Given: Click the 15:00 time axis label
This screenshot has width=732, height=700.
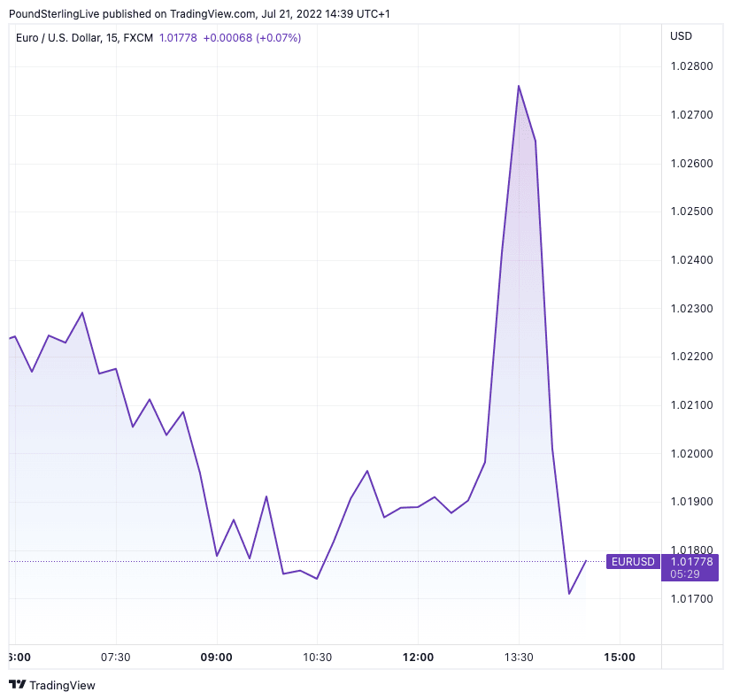Looking at the screenshot, I should pyautogui.click(x=619, y=657).
